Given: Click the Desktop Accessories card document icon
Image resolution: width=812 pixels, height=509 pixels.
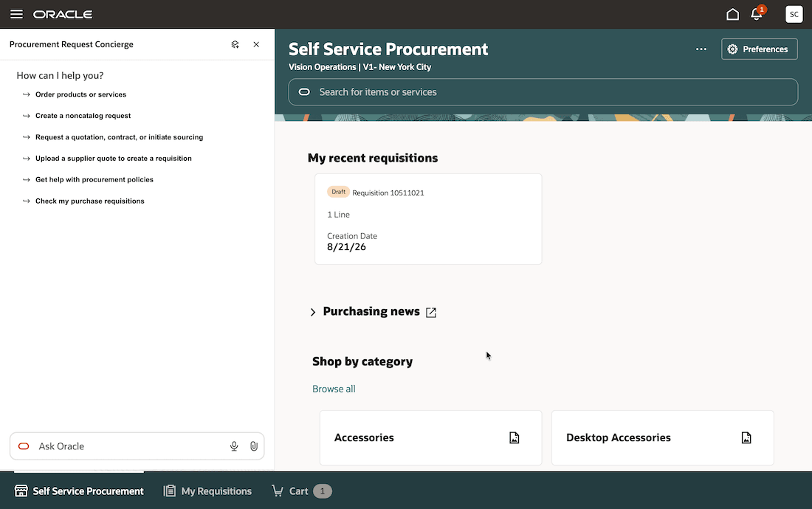Looking at the screenshot, I should (746, 437).
